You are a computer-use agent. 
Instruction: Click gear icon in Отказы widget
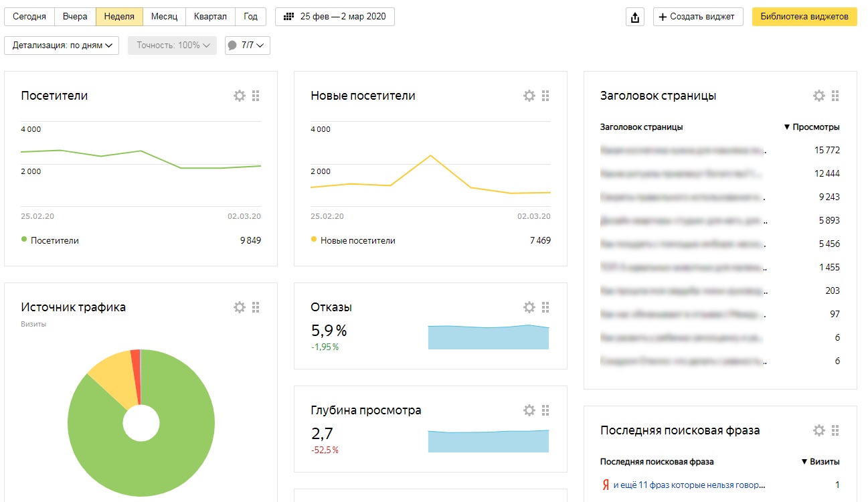[x=529, y=307]
